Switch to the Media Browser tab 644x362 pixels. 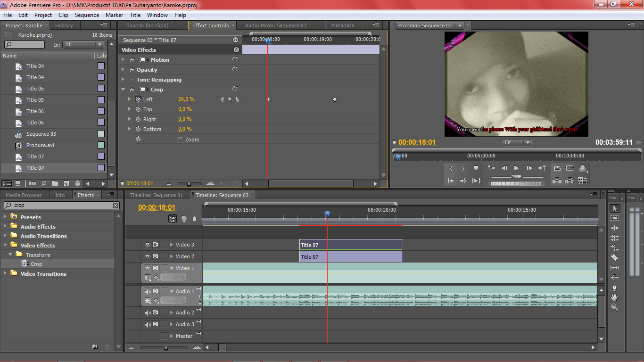click(x=24, y=195)
